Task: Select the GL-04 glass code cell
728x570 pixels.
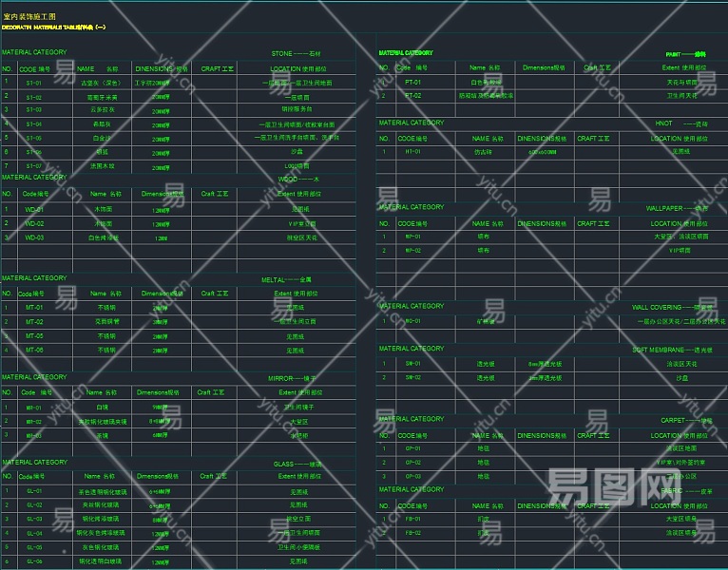Action: pyautogui.click(x=34, y=533)
